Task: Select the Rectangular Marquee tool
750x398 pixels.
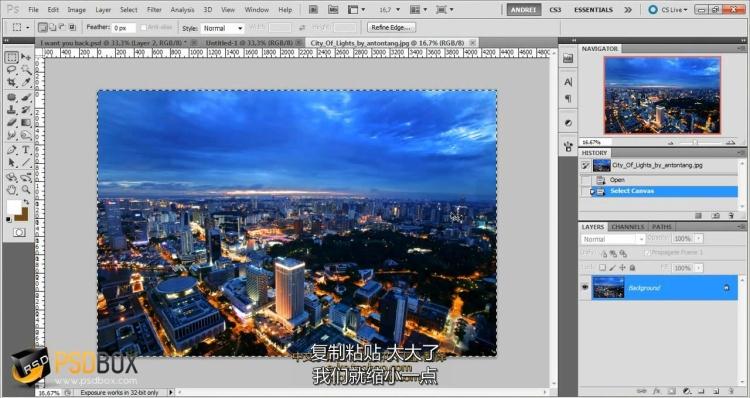Action: [12, 57]
